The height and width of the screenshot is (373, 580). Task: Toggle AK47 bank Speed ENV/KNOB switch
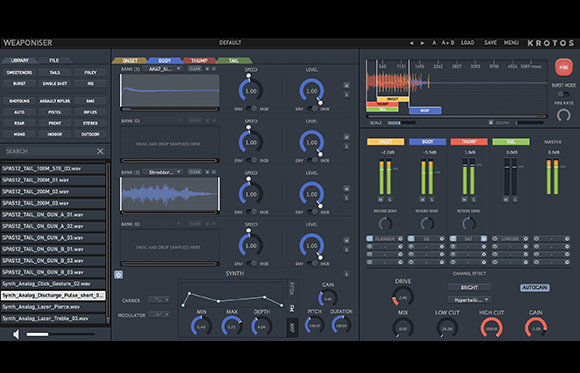(x=252, y=109)
